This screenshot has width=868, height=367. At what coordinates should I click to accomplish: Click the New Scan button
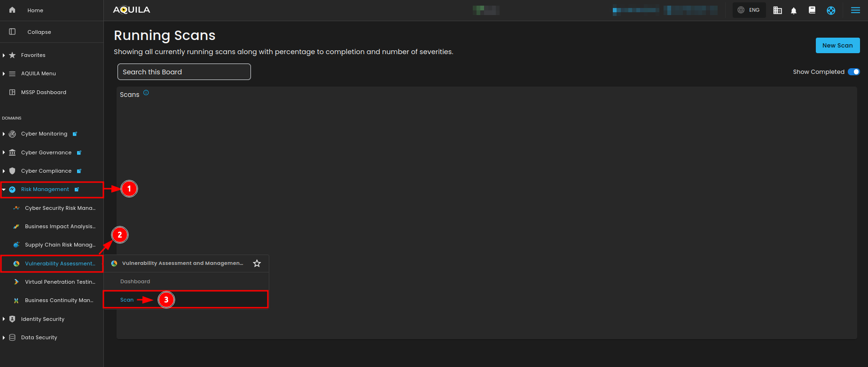[x=837, y=46]
